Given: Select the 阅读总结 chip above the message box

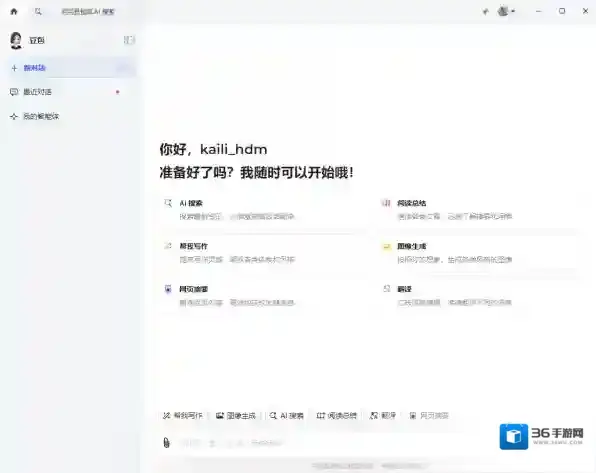Looking at the screenshot, I should [336, 416].
